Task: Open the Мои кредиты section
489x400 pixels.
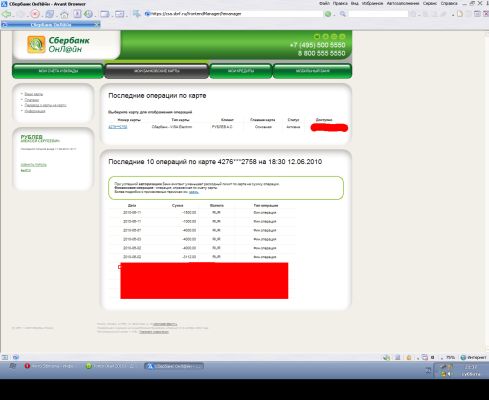Action: pos(241,71)
